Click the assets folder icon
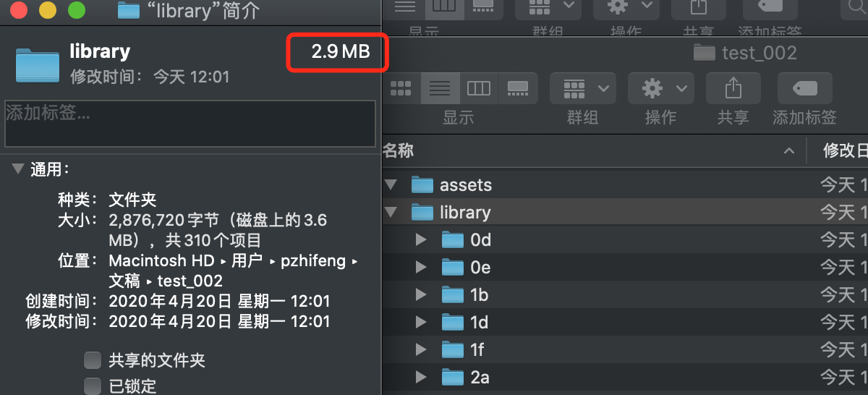This screenshot has height=395, width=868. pyautogui.click(x=422, y=185)
